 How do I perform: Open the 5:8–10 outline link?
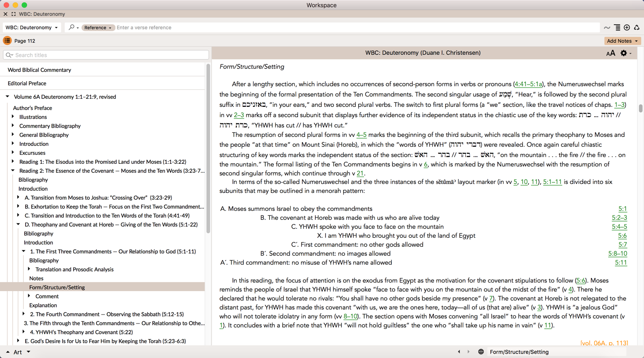click(618, 254)
